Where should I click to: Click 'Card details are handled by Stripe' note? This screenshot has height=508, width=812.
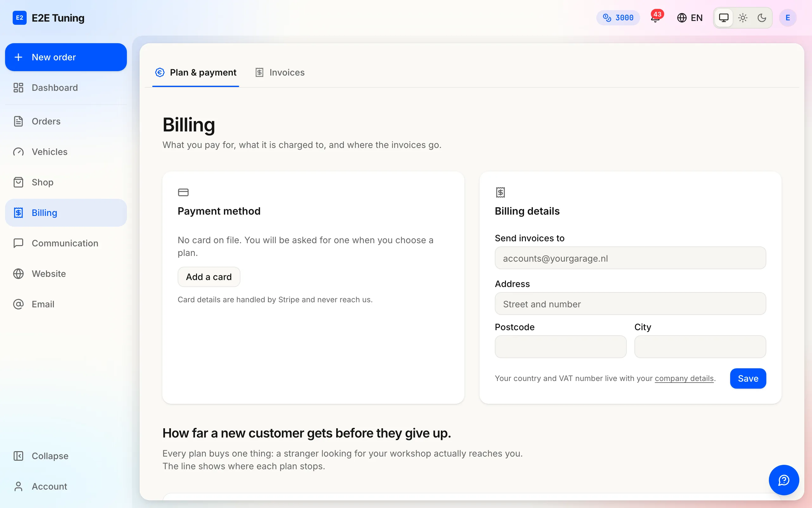pos(275,300)
